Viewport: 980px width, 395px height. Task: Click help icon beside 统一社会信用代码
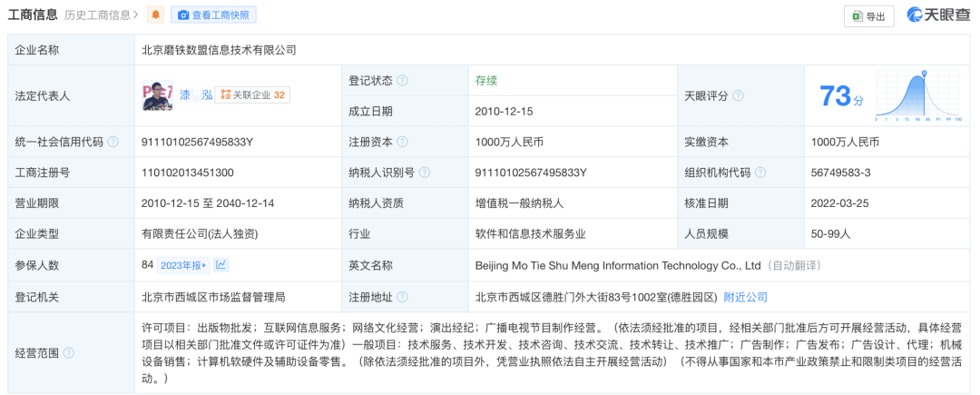click(x=113, y=142)
